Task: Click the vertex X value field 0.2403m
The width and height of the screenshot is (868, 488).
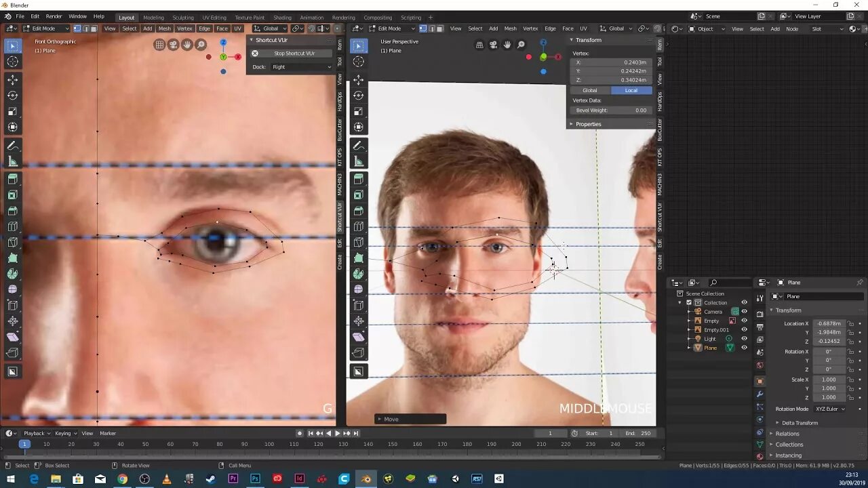Action: coord(610,62)
